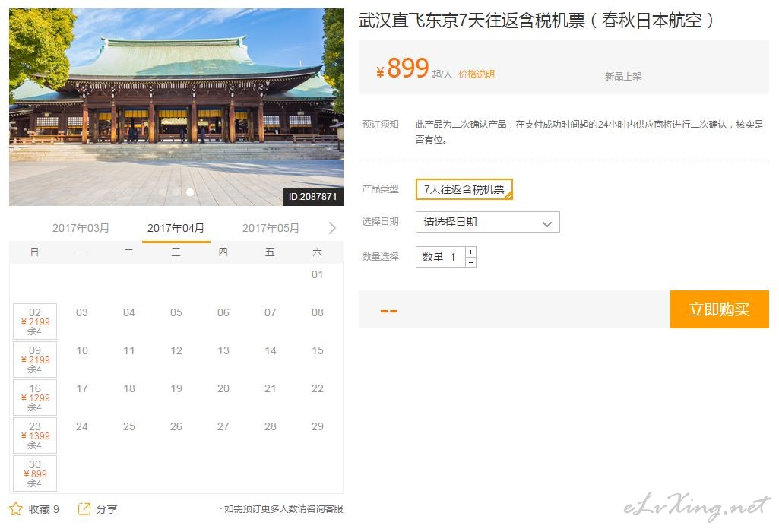Increase quantity with plus button
The width and height of the screenshot is (779, 532).
point(470,252)
